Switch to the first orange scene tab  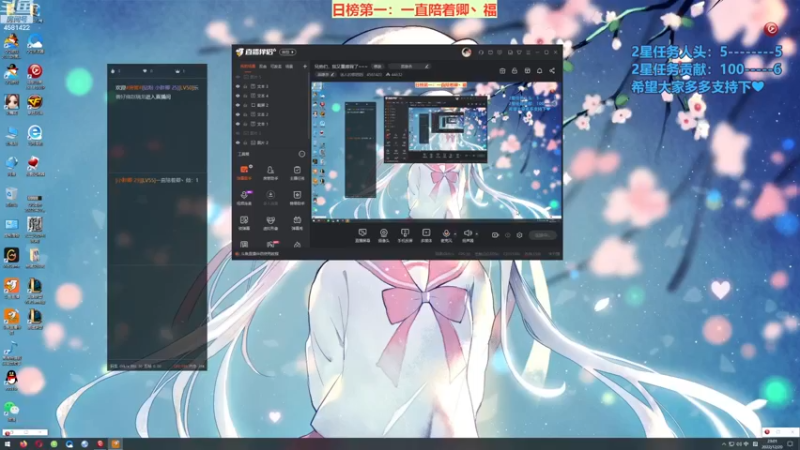pos(247,66)
